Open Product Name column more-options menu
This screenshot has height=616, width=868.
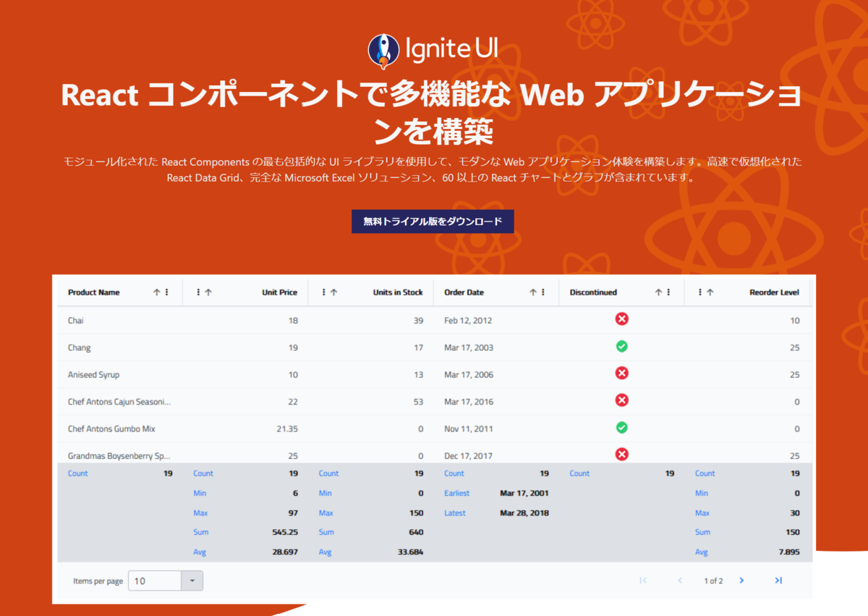167,292
